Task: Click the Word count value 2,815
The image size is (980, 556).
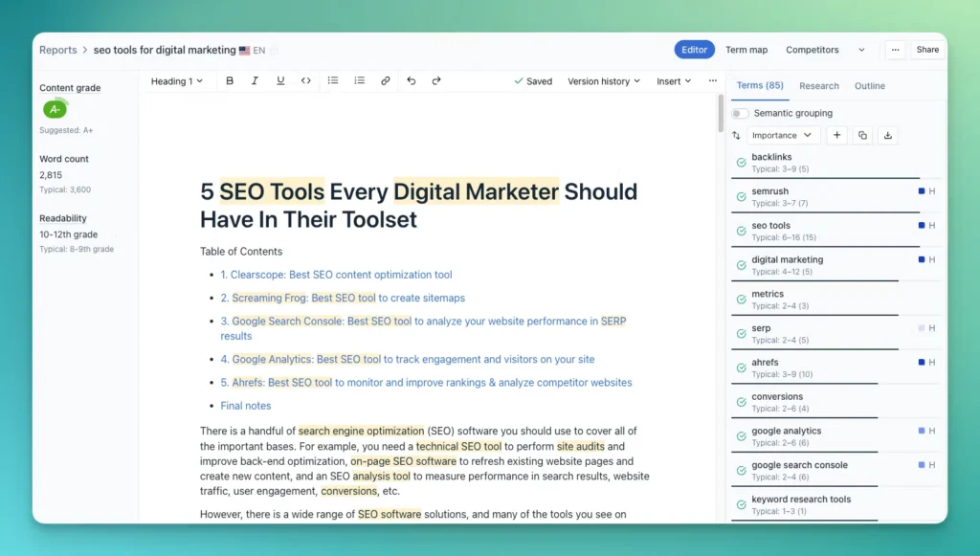Action: (51, 175)
